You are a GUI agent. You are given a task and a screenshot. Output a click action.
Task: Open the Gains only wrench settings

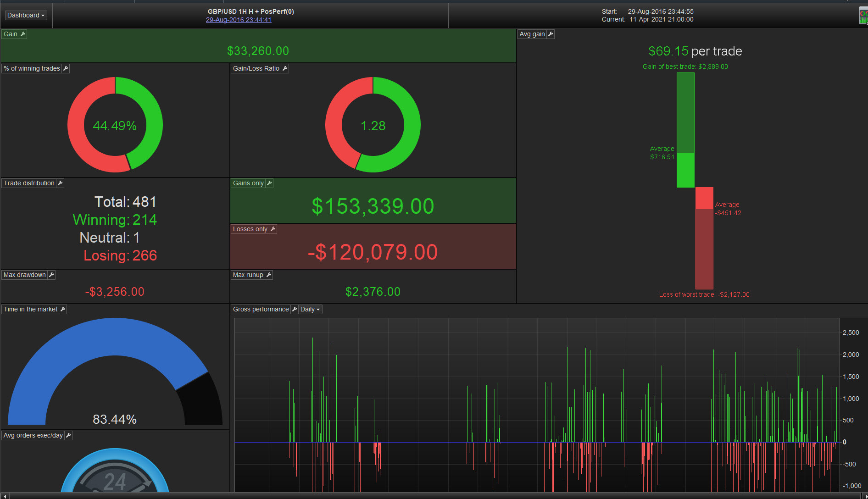[x=269, y=183]
